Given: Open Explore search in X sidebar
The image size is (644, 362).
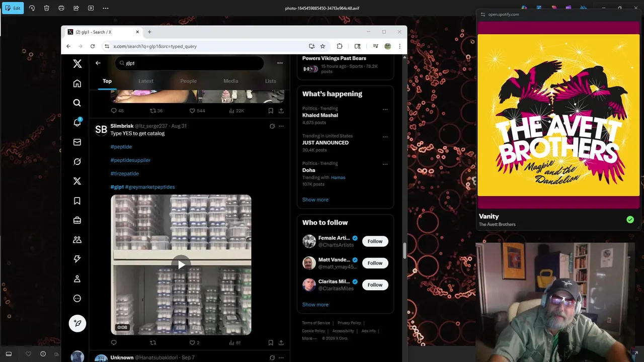Looking at the screenshot, I should tap(77, 103).
